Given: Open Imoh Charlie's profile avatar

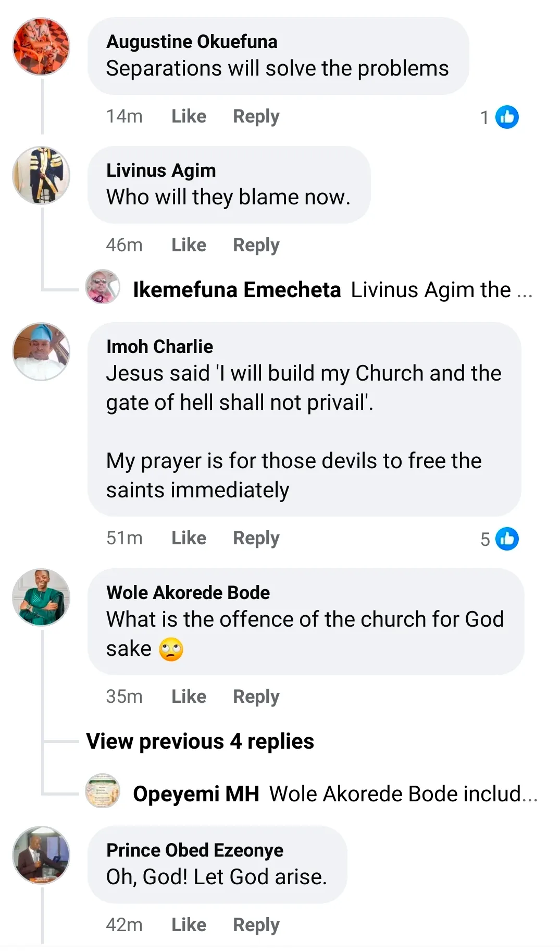Looking at the screenshot, I should pyautogui.click(x=41, y=351).
